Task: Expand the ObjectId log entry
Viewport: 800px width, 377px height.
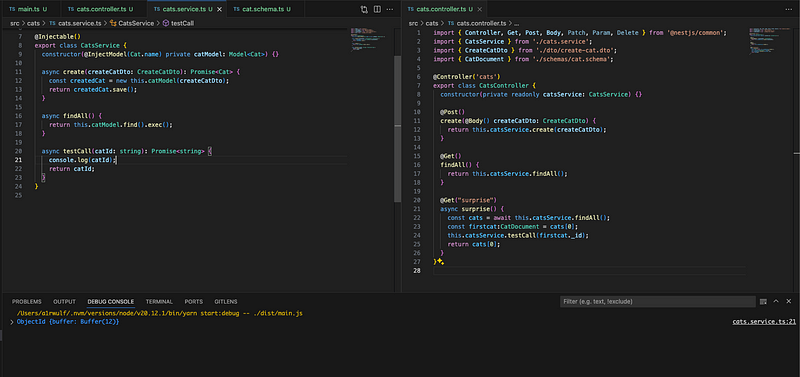Action: pyautogui.click(x=12, y=322)
